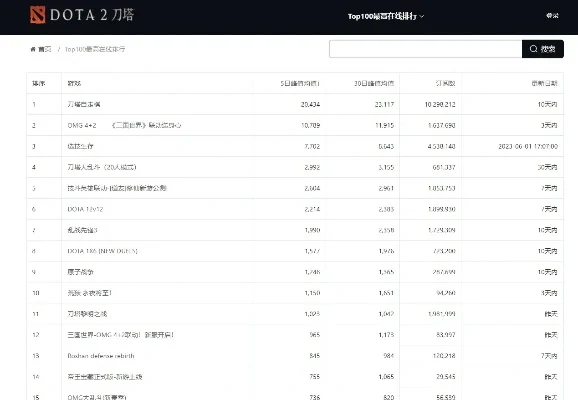The height and width of the screenshot is (400, 578).
Task: Click the DOTA 2 刀塔 site title
Action: (92, 15)
